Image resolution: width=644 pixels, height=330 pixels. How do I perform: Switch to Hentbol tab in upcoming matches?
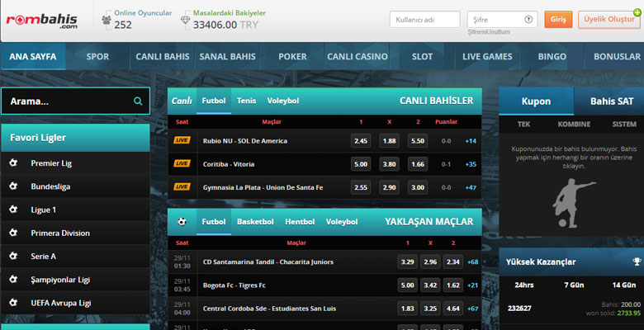300,222
